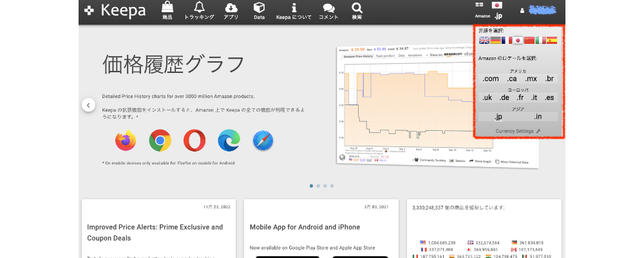The width and height of the screenshot is (644, 258).
Task: Click the Edge browser extension icon
Action: [229, 141]
